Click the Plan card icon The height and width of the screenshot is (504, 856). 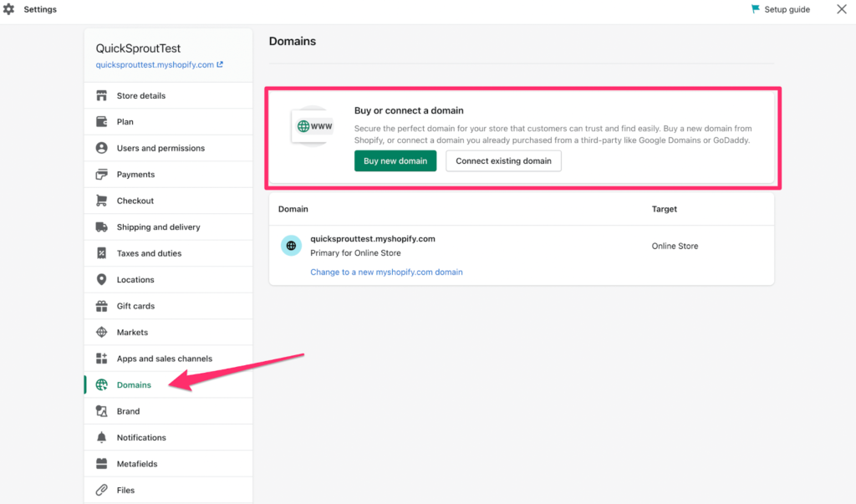[x=101, y=122]
